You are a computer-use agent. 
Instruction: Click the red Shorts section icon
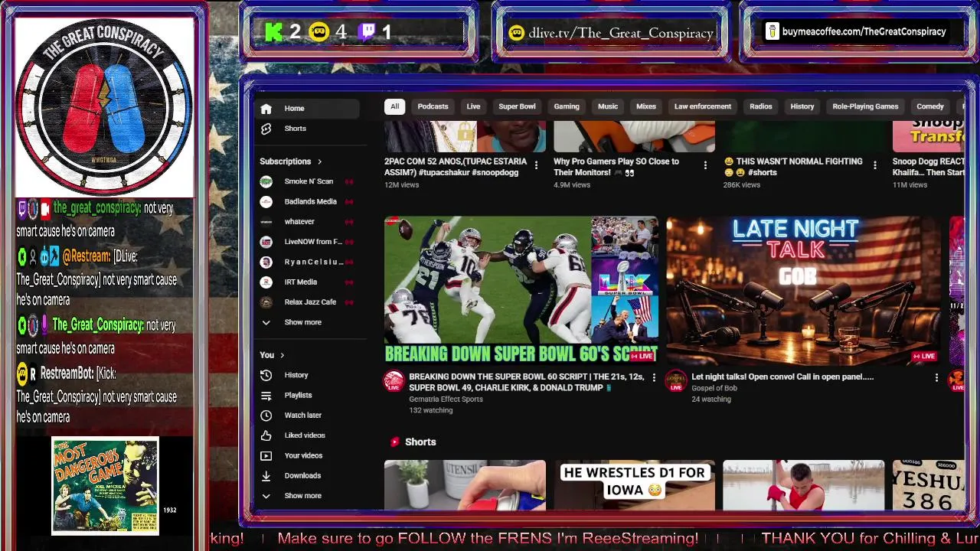395,442
